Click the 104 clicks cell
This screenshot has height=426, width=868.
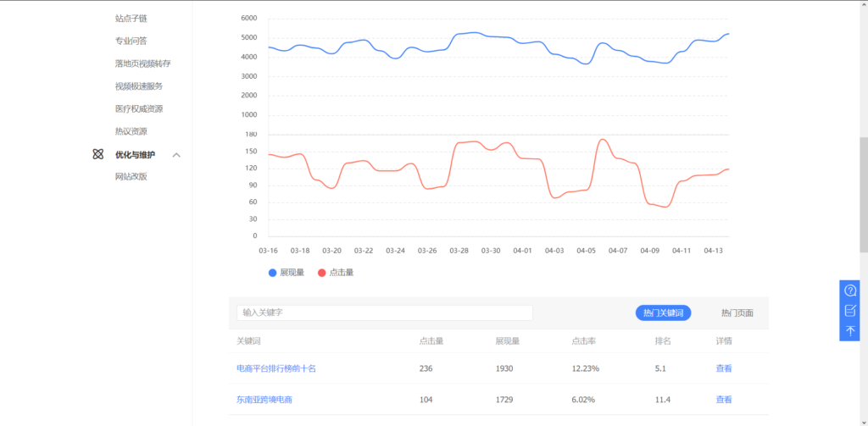point(426,400)
